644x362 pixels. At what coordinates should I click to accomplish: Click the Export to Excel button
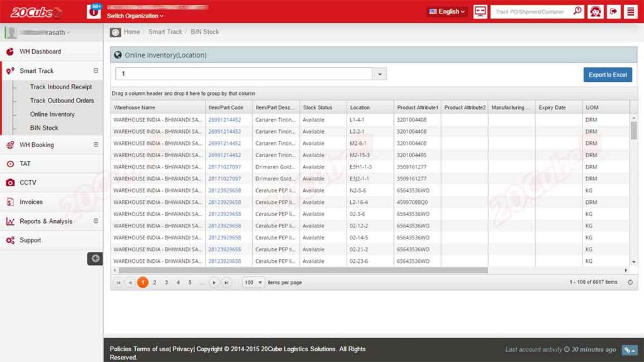[608, 75]
